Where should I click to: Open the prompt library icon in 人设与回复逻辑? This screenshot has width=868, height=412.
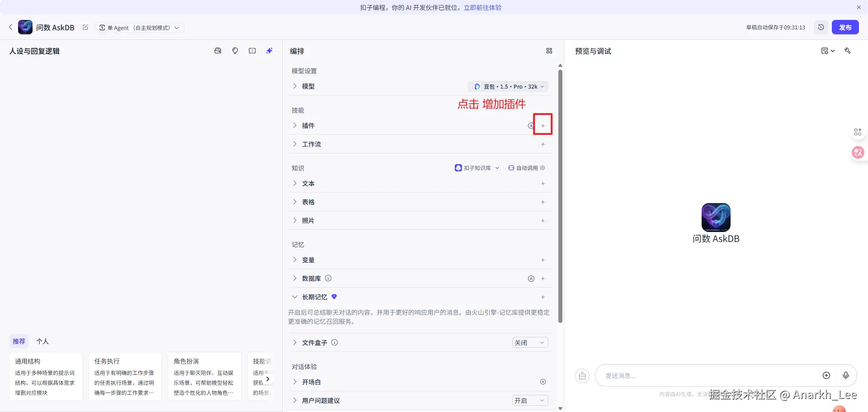(218, 51)
